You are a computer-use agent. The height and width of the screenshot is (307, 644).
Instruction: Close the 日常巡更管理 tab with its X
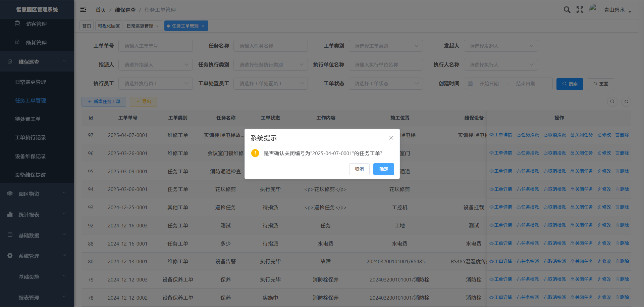157,26
